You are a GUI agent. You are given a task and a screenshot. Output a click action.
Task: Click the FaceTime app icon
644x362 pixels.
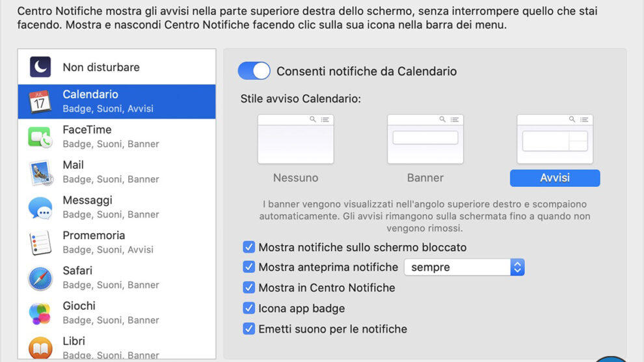[x=40, y=137]
